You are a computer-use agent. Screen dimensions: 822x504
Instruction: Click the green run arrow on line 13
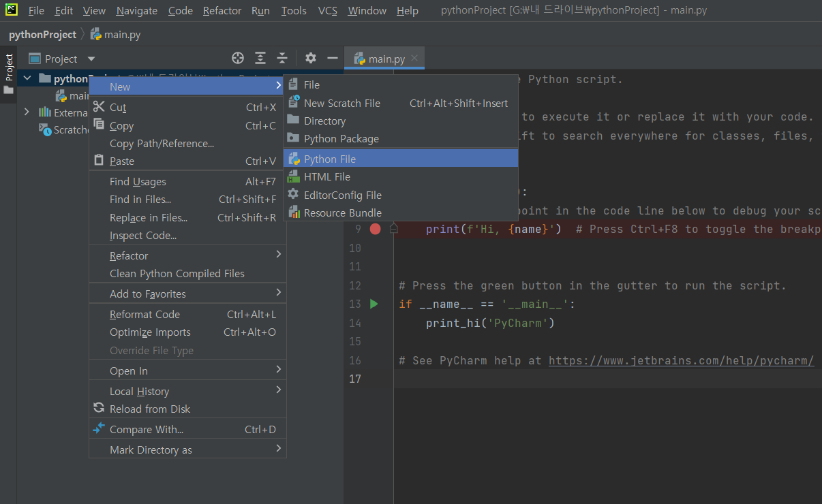click(374, 304)
